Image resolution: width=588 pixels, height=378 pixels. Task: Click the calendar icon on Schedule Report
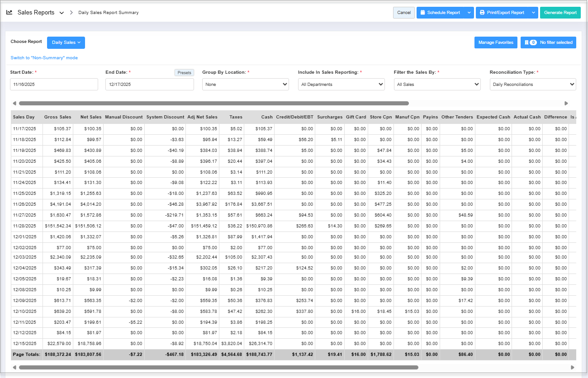422,13
